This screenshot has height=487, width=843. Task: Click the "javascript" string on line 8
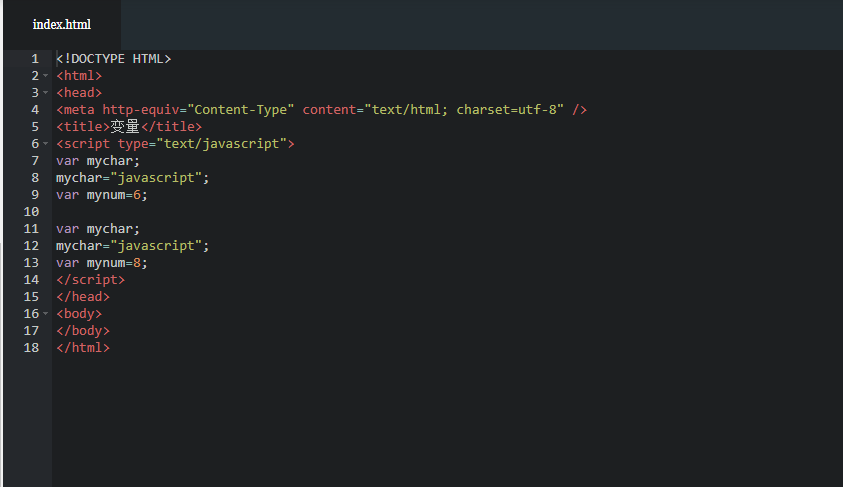[x=156, y=178]
